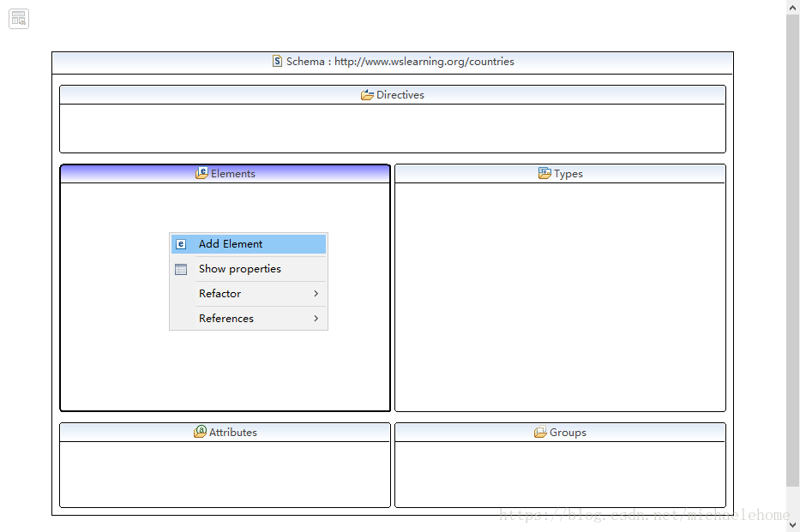Expand the References submenu arrow
This screenshot has width=800, height=532.
pyautogui.click(x=316, y=319)
